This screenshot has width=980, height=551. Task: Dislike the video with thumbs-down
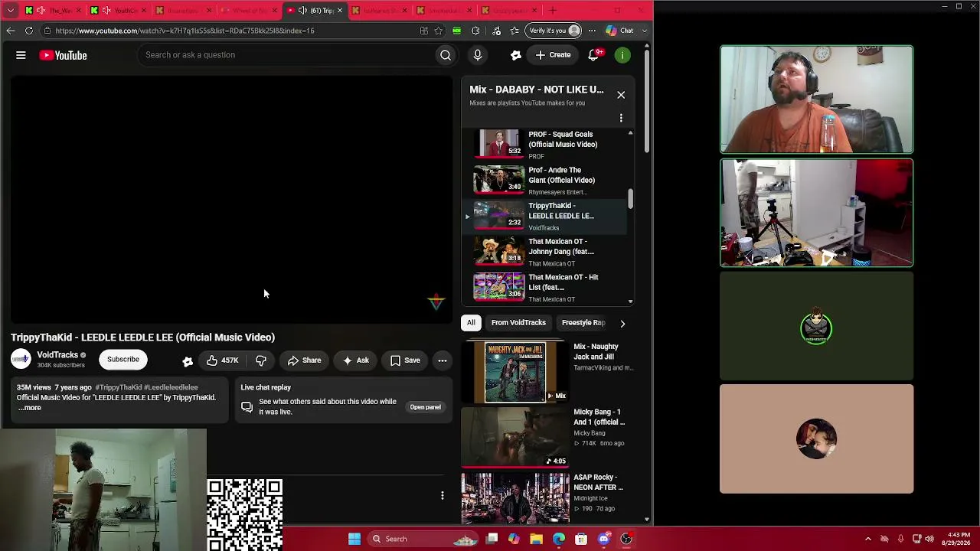[x=261, y=360]
